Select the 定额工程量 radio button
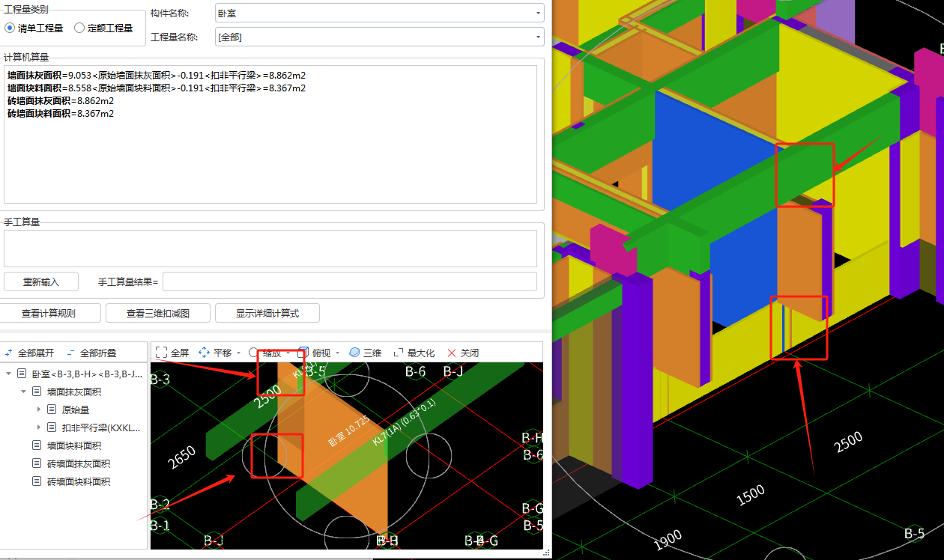 point(79,28)
